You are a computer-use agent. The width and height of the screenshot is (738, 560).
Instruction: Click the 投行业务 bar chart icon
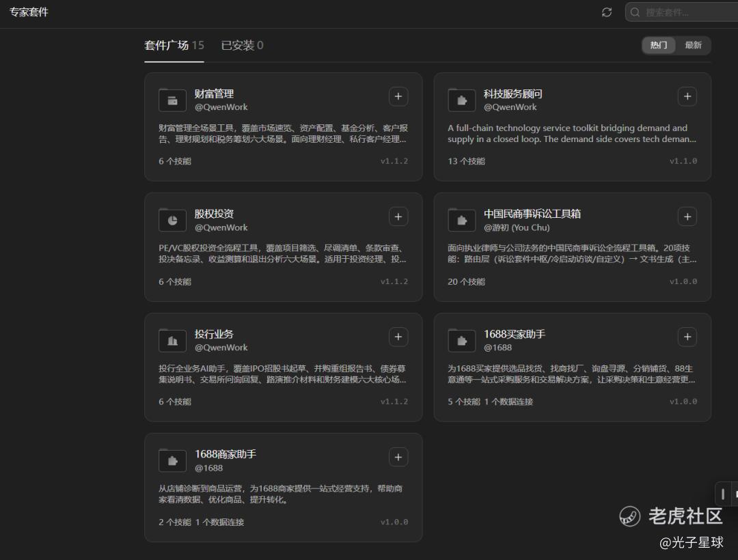173,340
